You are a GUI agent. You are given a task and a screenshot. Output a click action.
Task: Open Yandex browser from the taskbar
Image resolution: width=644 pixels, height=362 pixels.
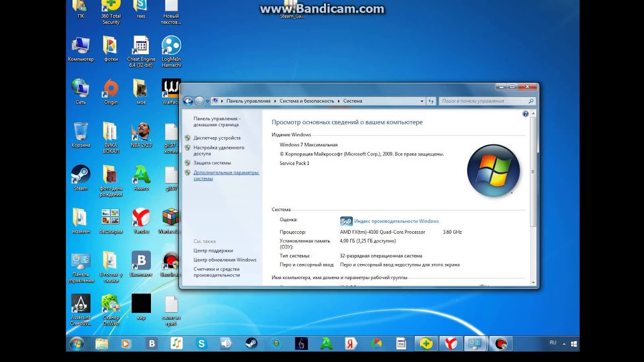(451, 344)
